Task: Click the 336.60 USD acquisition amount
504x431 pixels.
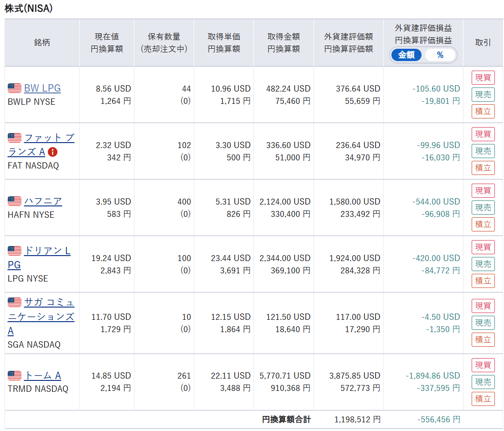Action: pos(288,145)
